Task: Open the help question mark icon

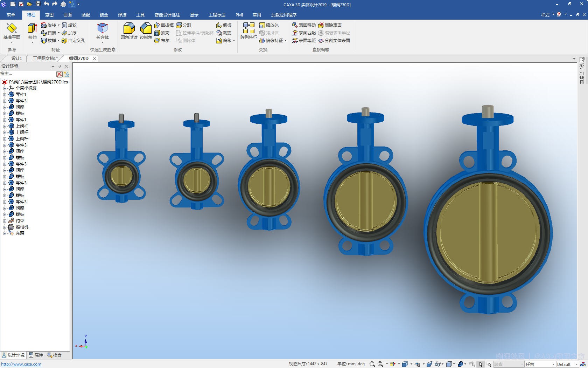Action: click(x=559, y=14)
